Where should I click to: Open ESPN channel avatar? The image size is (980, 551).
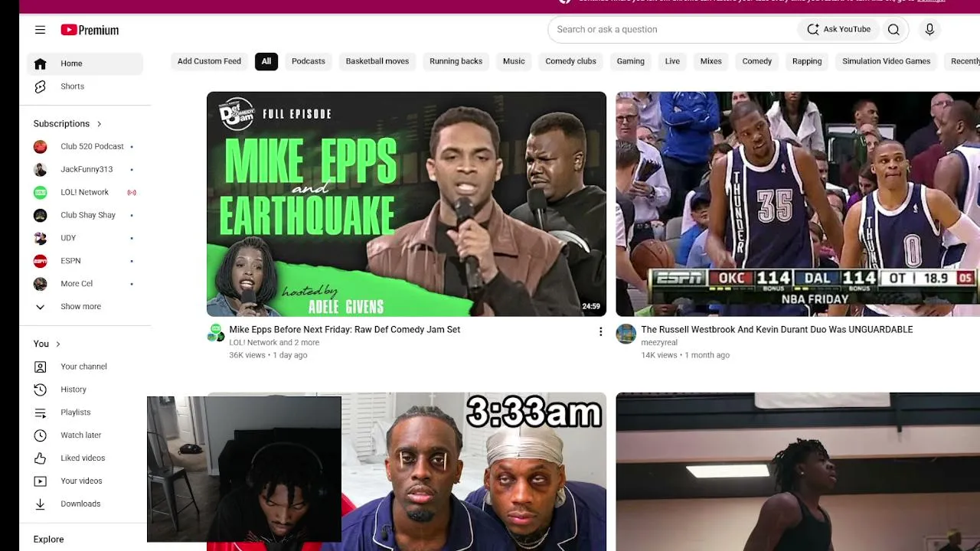pos(41,261)
